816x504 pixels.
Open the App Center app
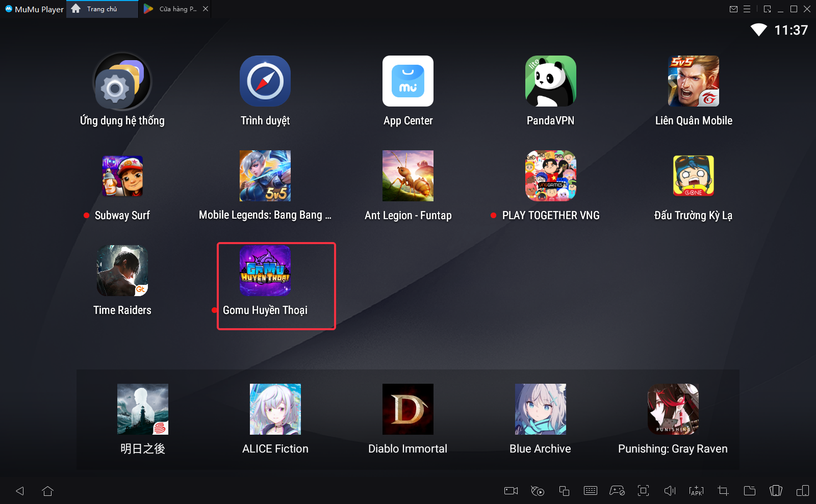click(408, 82)
